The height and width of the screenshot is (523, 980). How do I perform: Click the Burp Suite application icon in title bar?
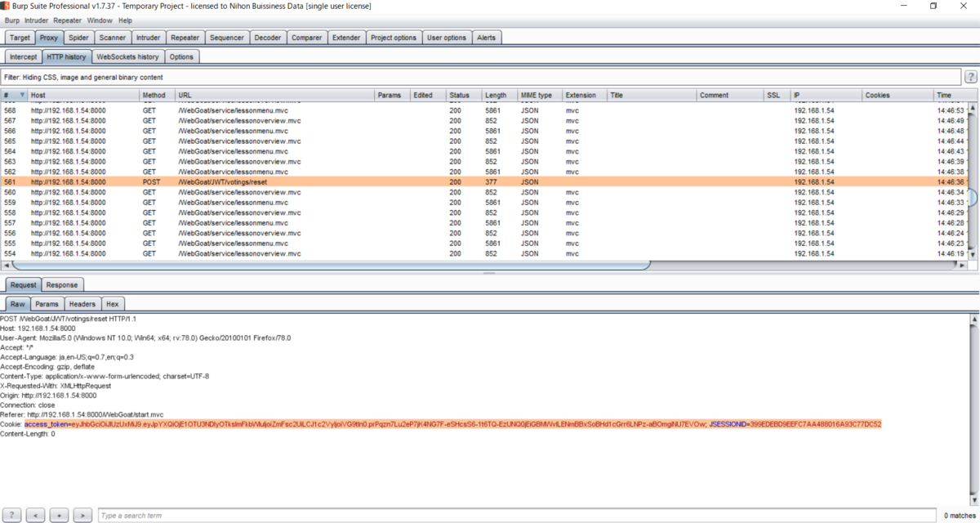[6, 6]
